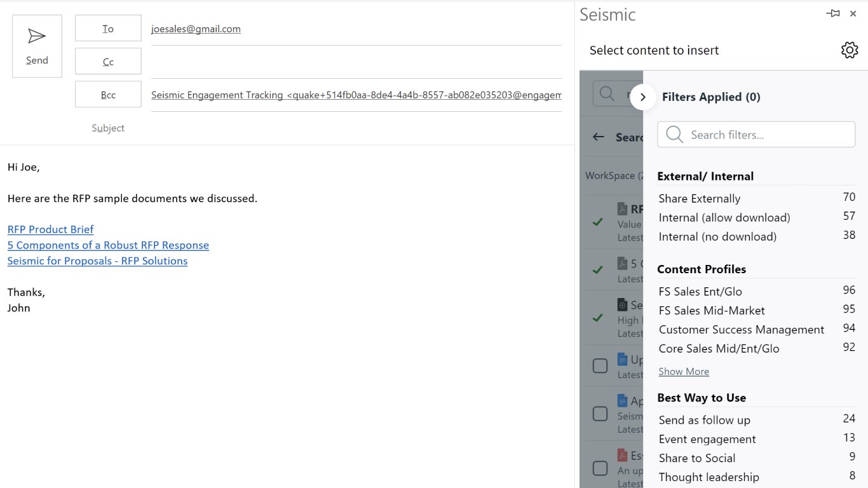Click the magnifier icon in Search filters
868x488 pixels.
coord(675,135)
